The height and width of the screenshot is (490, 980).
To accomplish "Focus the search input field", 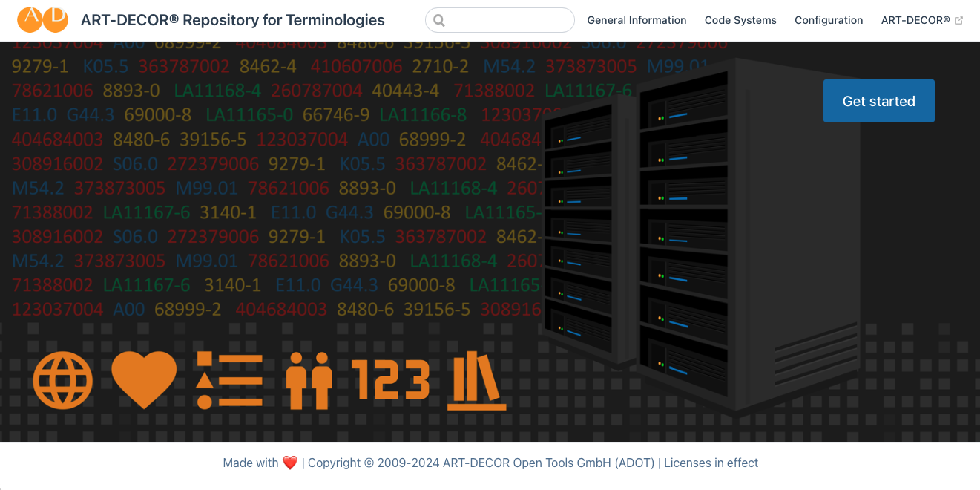I will 508,20.
